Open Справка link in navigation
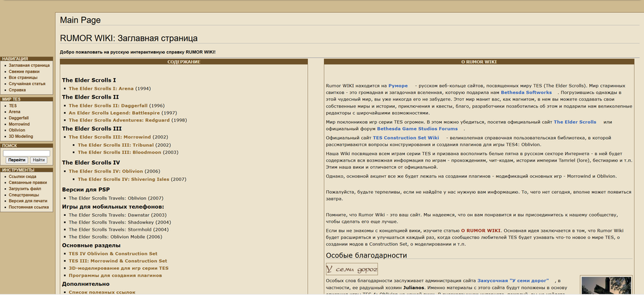The height and width of the screenshot is (295, 644). (17, 90)
